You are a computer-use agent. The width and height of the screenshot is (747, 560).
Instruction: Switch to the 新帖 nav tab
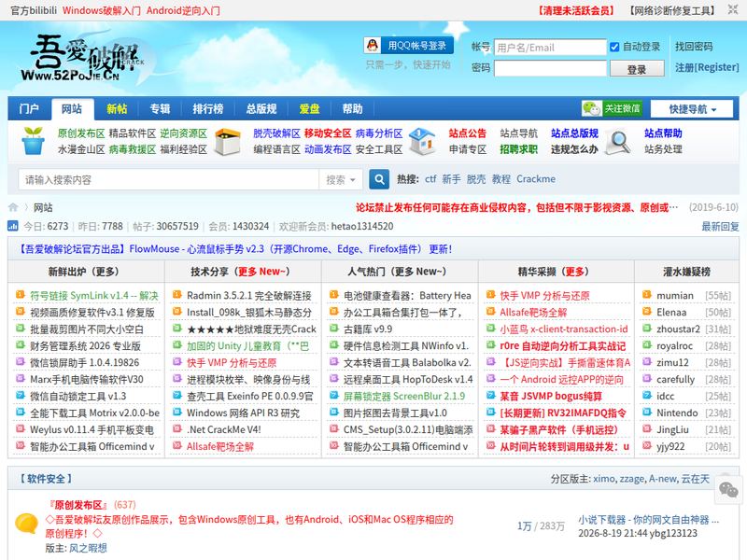point(117,108)
